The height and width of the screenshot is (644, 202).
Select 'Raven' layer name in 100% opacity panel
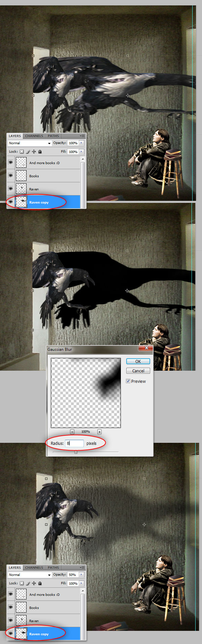point(34,189)
